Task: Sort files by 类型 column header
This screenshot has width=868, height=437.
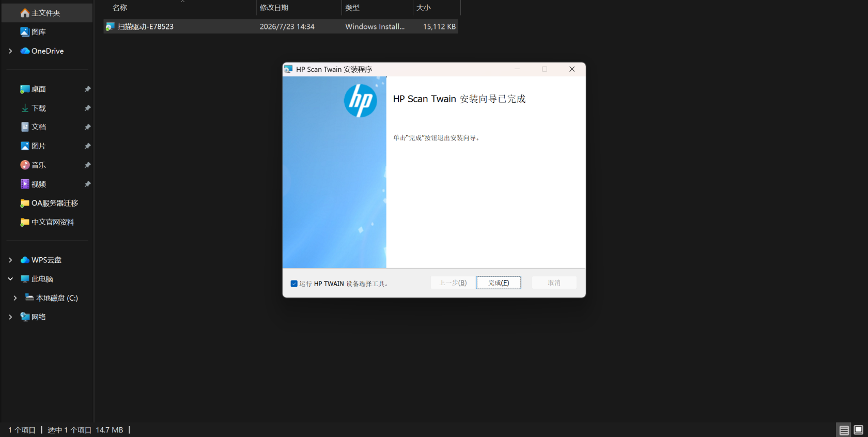Action: pyautogui.click(x=377, y=8)
